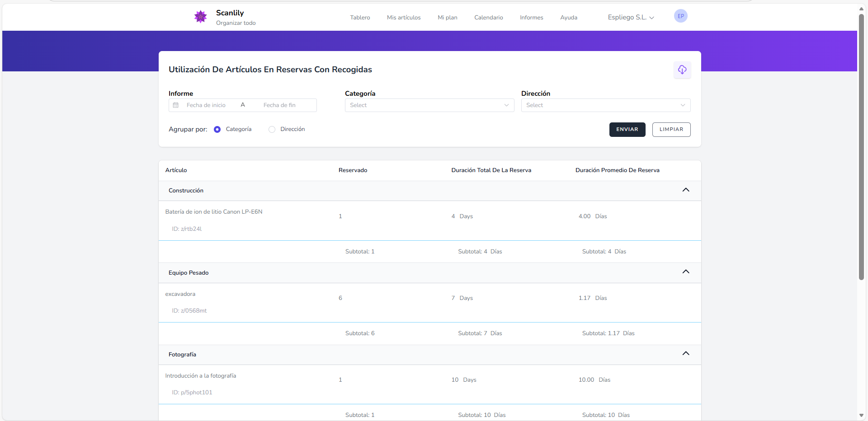
Task: Click the page vertical scrollbar down arrow
Action: click(x=861, y=415)
